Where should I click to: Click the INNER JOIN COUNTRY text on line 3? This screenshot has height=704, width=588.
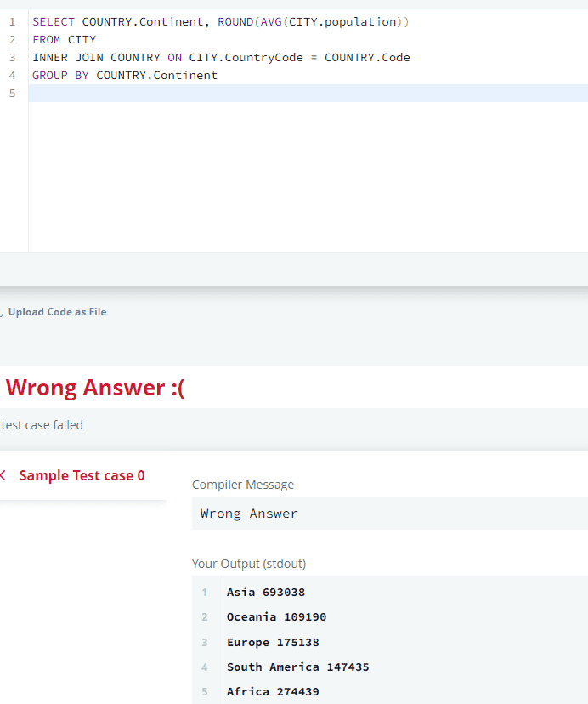point(96,58)
